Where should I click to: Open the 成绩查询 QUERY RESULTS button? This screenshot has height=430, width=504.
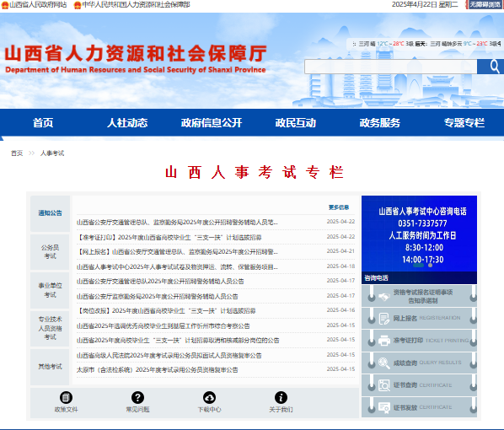[419, 363]
